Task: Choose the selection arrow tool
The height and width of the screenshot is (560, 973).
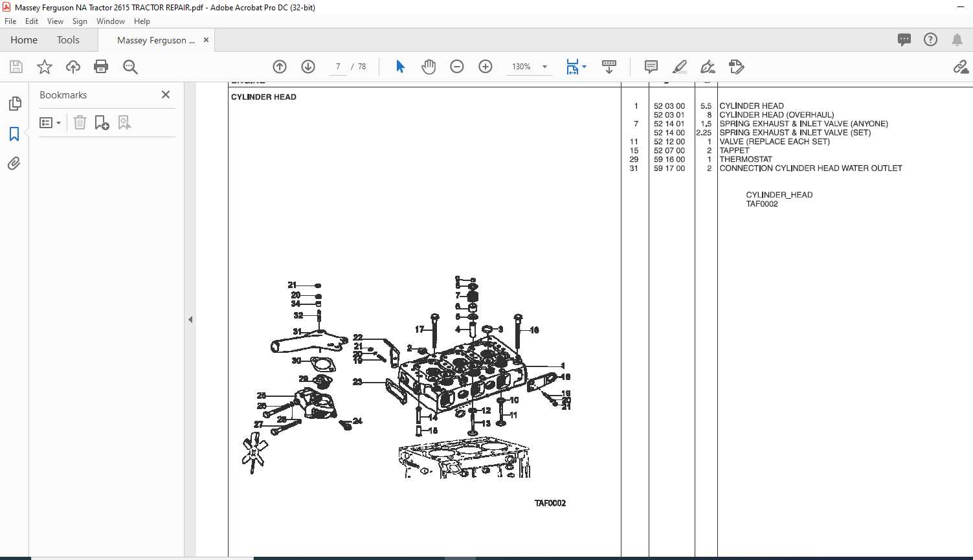Action: 400,67
